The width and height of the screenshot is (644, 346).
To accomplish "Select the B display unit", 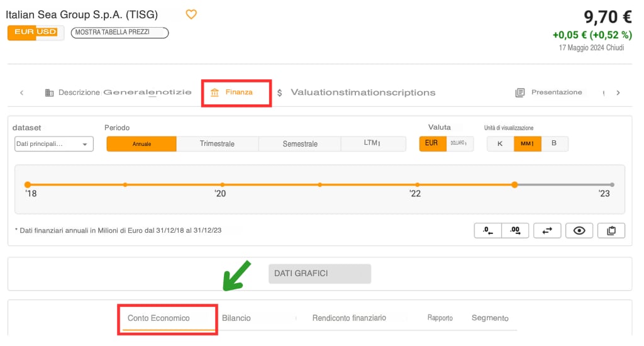I will pyautogui.click(x=554, y=143).
